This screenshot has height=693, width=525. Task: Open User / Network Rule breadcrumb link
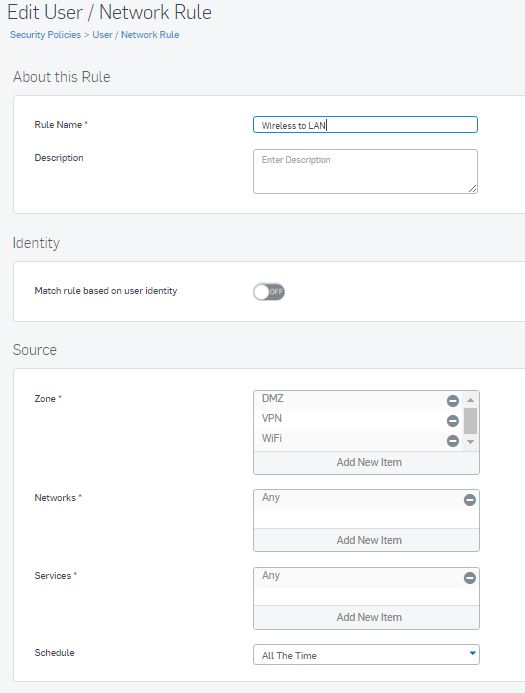pos(136,35)
